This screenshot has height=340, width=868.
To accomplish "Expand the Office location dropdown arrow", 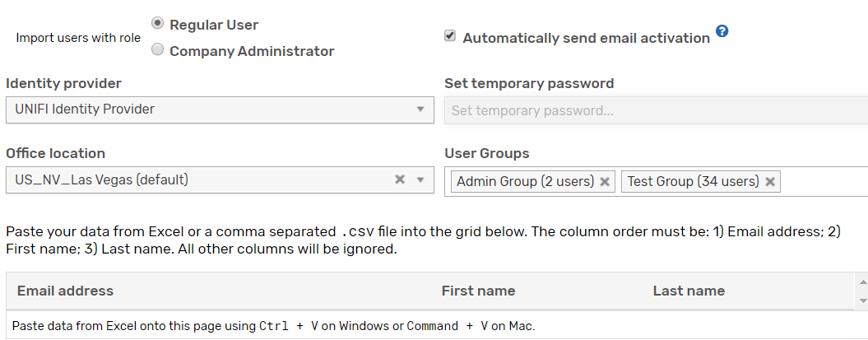I will [420, 179].
